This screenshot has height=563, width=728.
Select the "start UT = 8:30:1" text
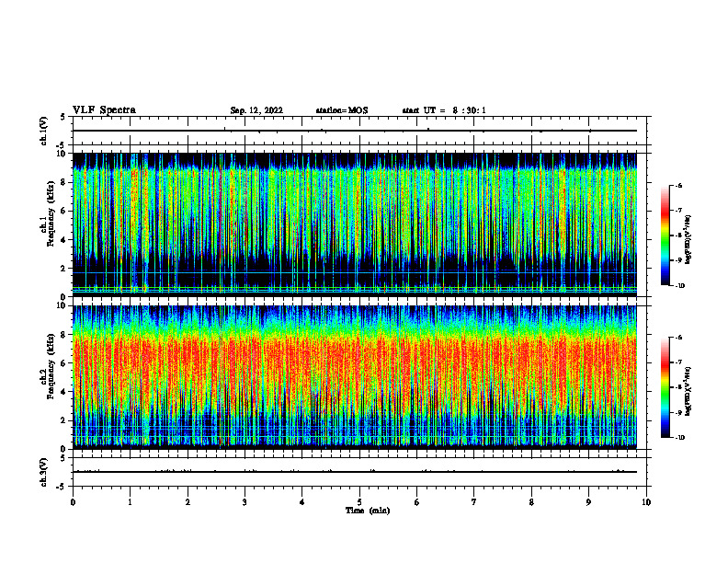click(x=444, y=110)
